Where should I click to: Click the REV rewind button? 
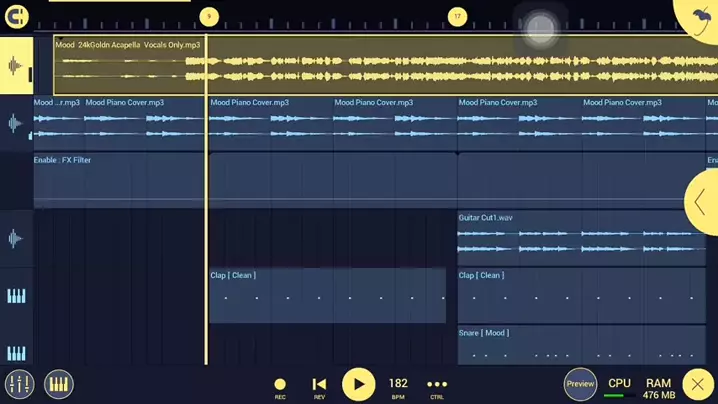click(319, 385)
